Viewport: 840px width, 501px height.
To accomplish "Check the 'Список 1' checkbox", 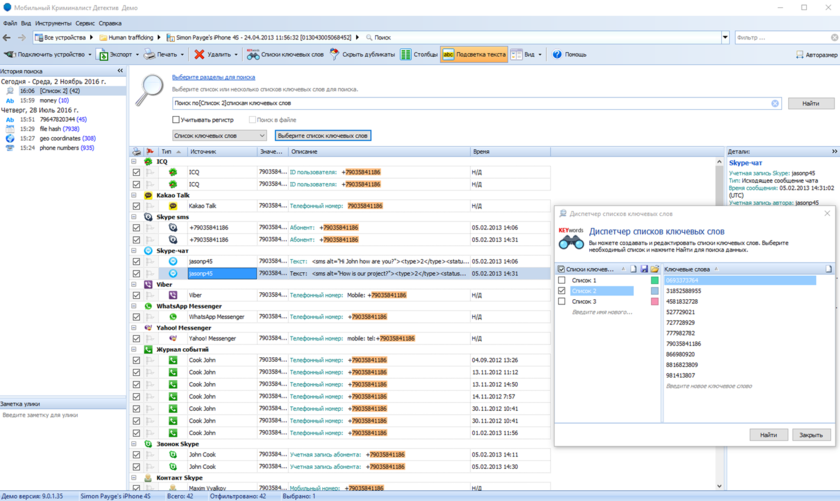I will click(x=562, y=281).
